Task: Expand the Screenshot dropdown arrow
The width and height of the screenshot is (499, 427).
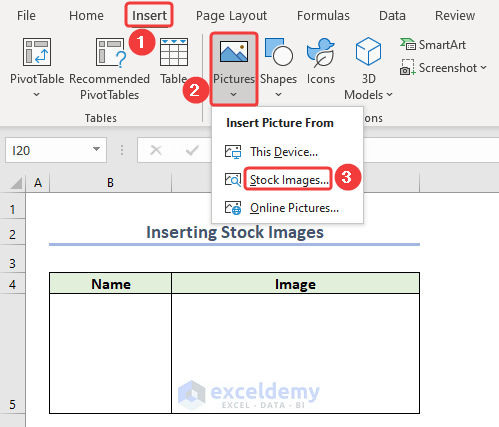Action: pyautogui.click(x=484, y=68)
